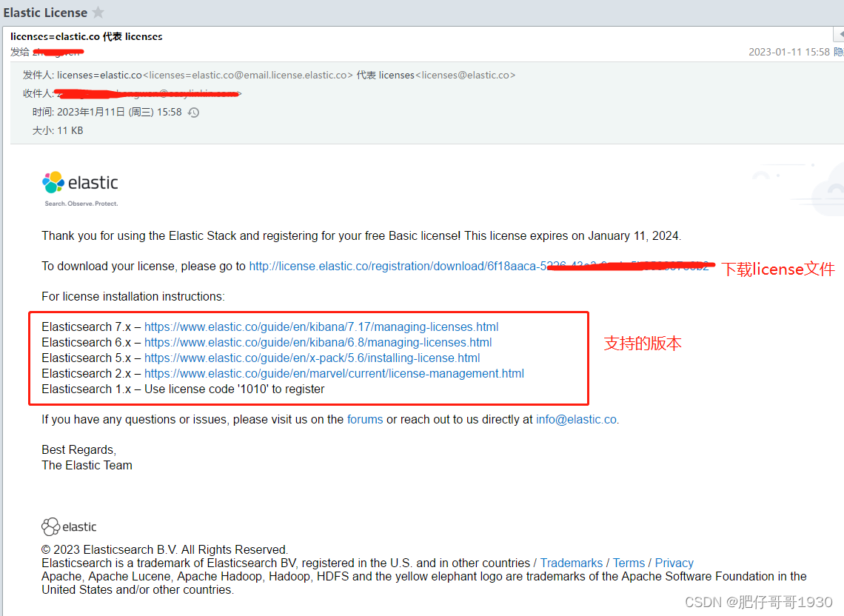Click the "Thank you for using the Elastic Stack" sentence
Viewport: 844px width, 616px height.
(361, 236)
